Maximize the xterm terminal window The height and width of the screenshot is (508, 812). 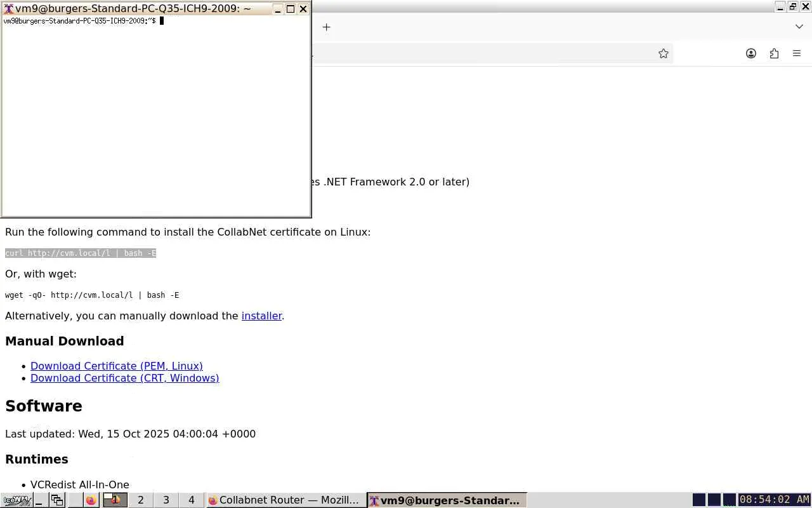[291, 9]
